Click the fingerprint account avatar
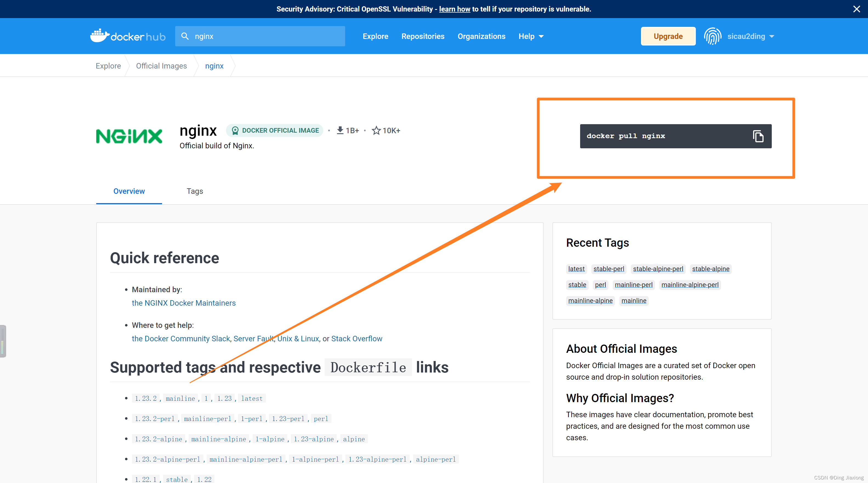The image size is (868, 483). point(712,36)
